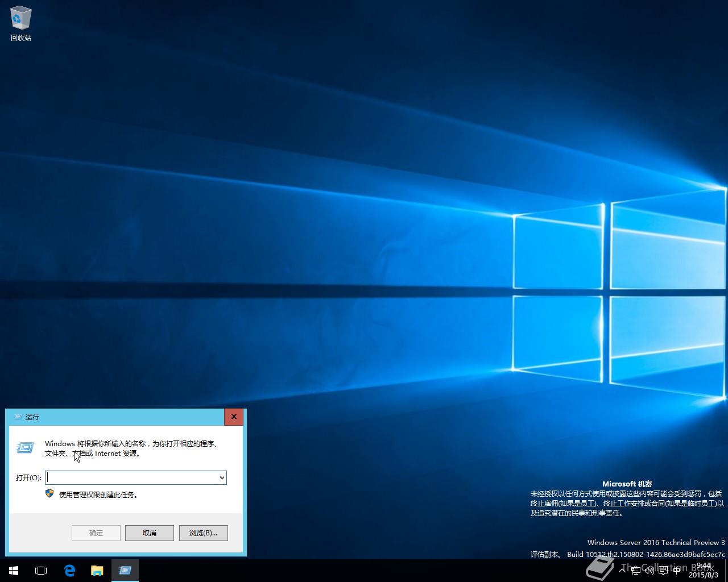
Task: Browse for a file with 浏览(B)...
Action: click(x=203, y=533)
